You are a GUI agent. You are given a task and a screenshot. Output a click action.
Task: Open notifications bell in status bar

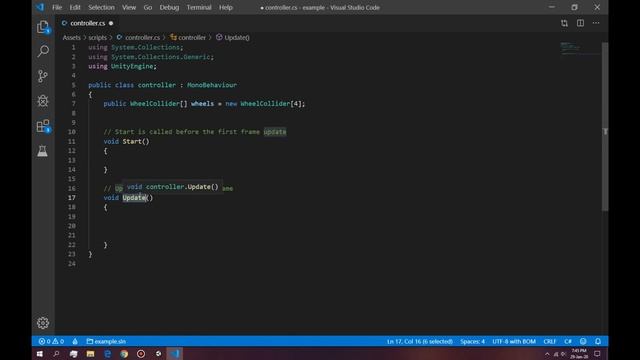click(598, 341)
